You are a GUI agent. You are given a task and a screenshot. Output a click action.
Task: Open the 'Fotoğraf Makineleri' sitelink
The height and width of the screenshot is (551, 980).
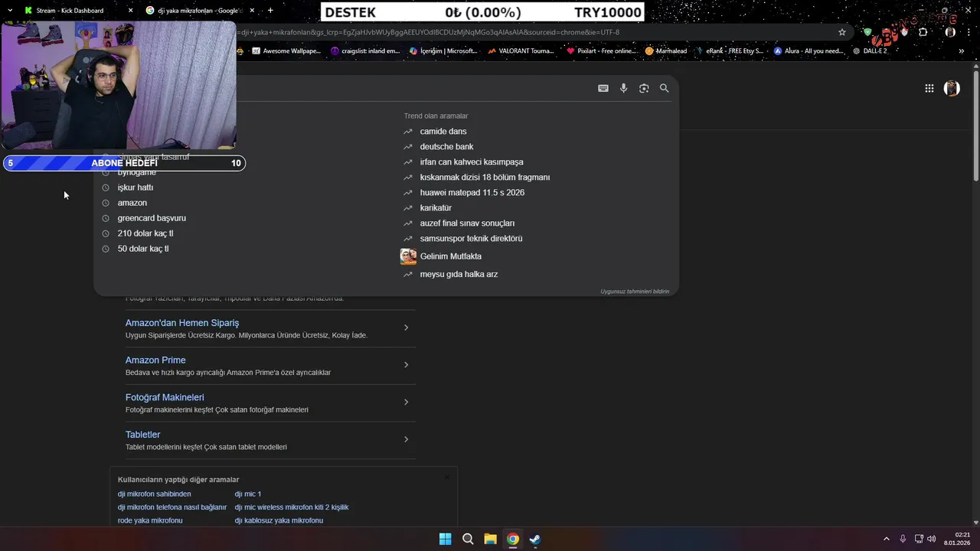click(x=165, y=397)
